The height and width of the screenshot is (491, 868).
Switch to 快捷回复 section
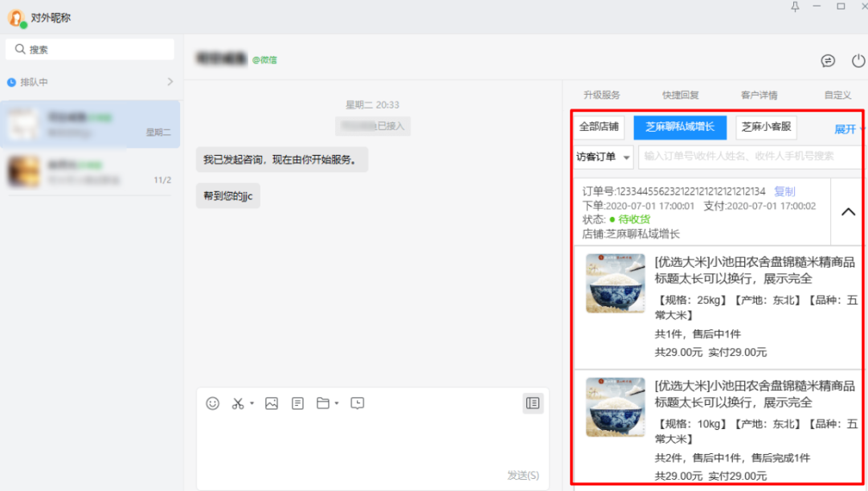[681, 94]
